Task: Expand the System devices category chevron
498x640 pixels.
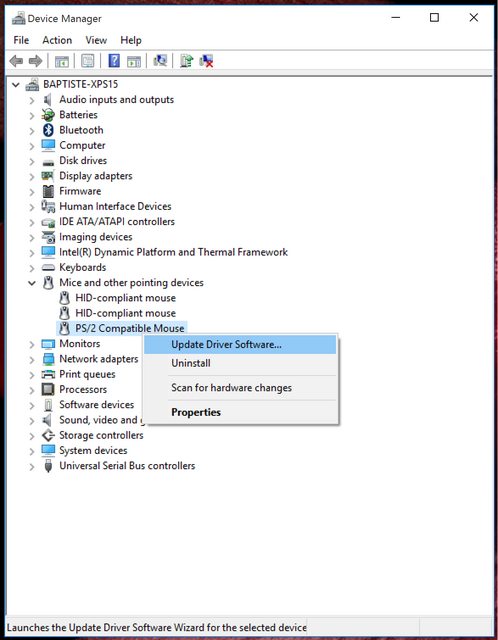Action: (x=32, y=451)
